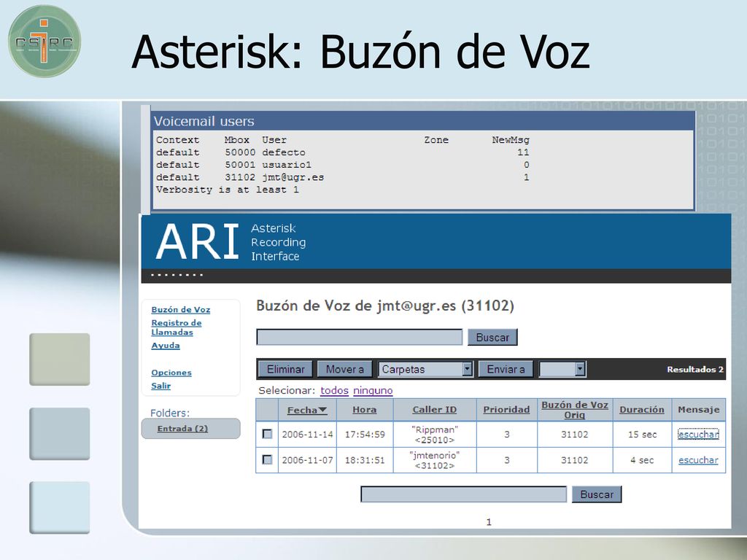Screen dimensions: 747x560
Task: Click the date 2006-11-07 cell
Action: click(307, 460)
